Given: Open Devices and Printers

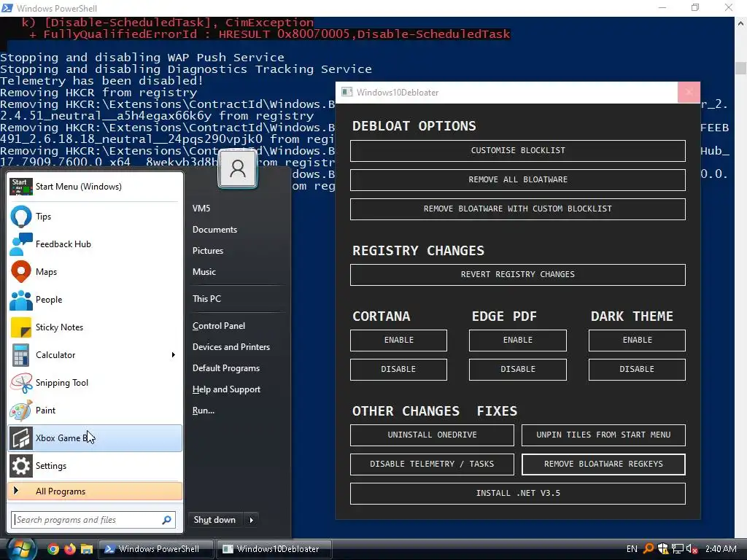Looking at the screenshot, I should tap(231, 346).
